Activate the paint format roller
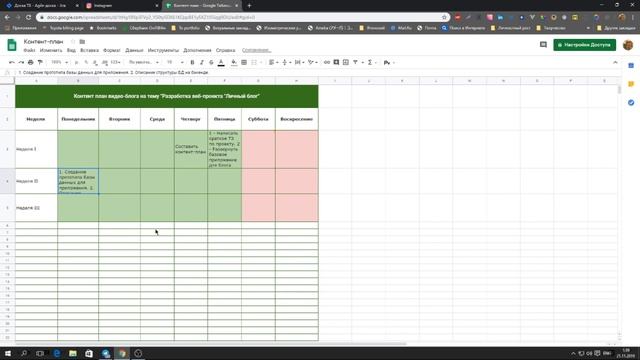This screenshot has width=640, height=360. (40, 62)
